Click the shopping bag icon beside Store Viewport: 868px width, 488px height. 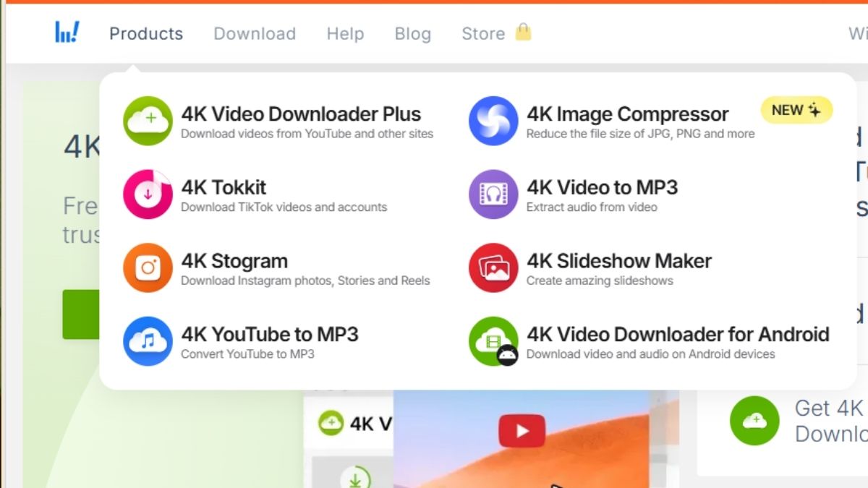(x=523, y=32)
